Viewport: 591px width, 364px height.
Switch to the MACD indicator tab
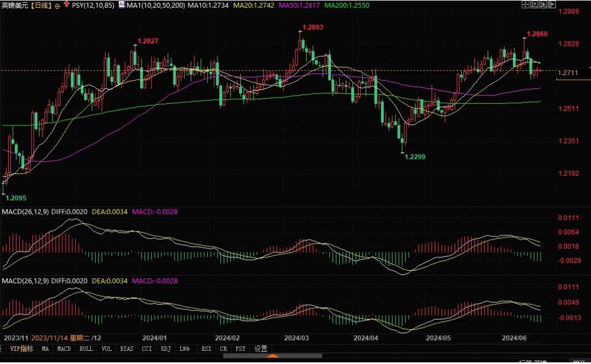[x=64, y=349]
